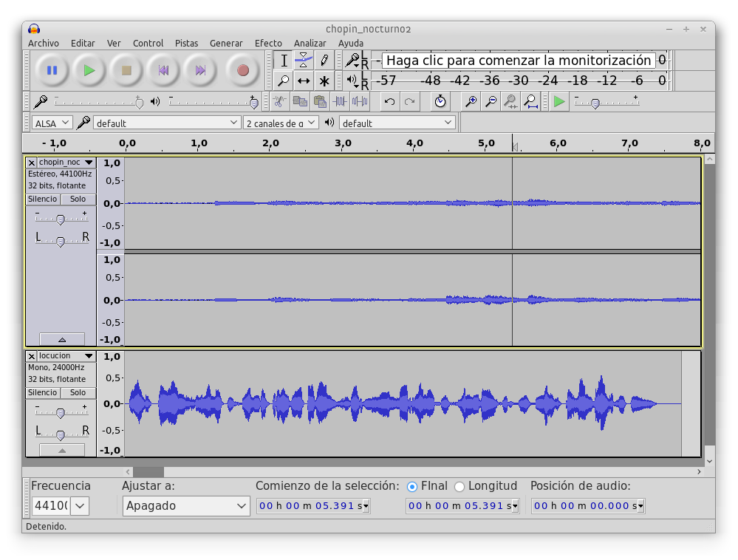Select the Selection (I-beam) tool
The image size is (738, 560).
pos(284,61)
